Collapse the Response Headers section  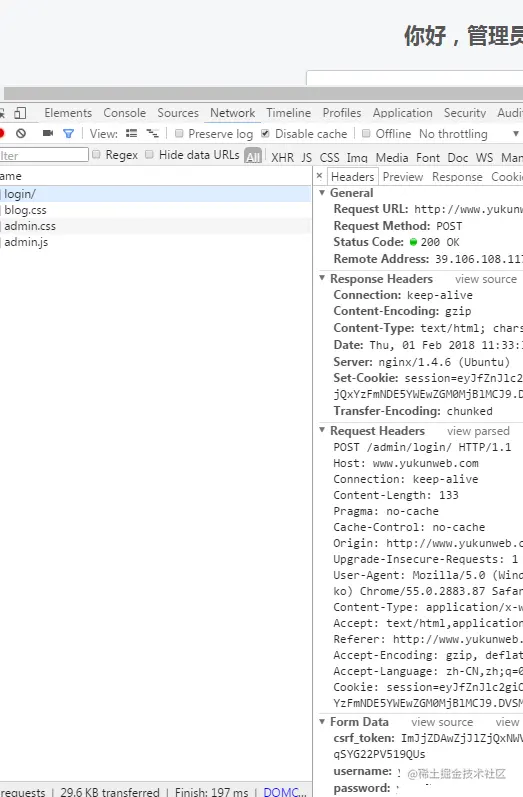click(322, 278)
